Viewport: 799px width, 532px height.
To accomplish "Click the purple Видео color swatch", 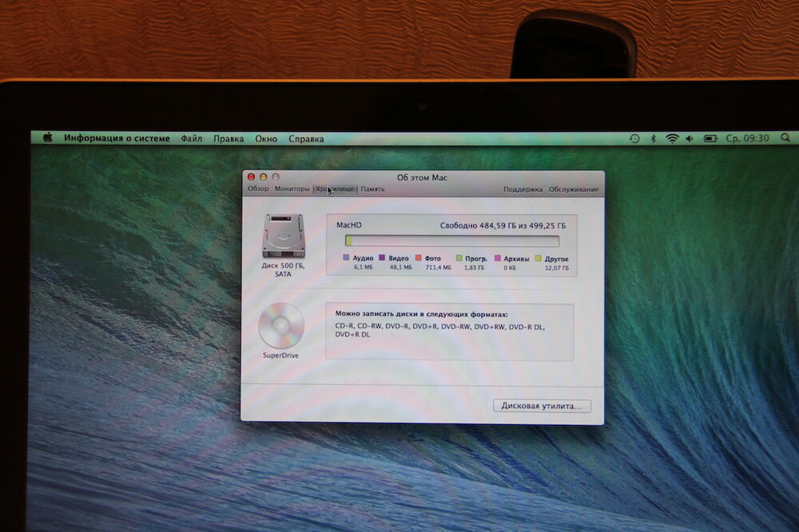I will click(x=382, y=257).
